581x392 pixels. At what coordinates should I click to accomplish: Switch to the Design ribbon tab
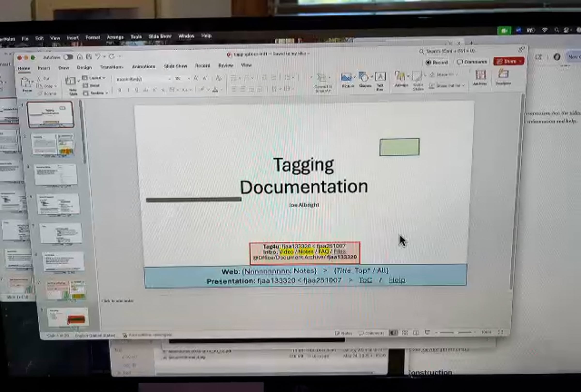pyautogui.click(x=84, y=68)
